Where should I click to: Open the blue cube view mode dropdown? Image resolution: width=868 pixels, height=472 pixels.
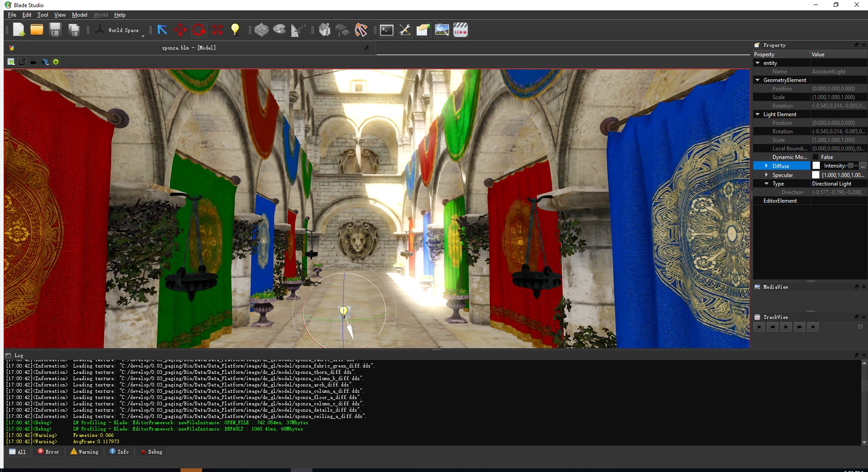tap(45, 62)
